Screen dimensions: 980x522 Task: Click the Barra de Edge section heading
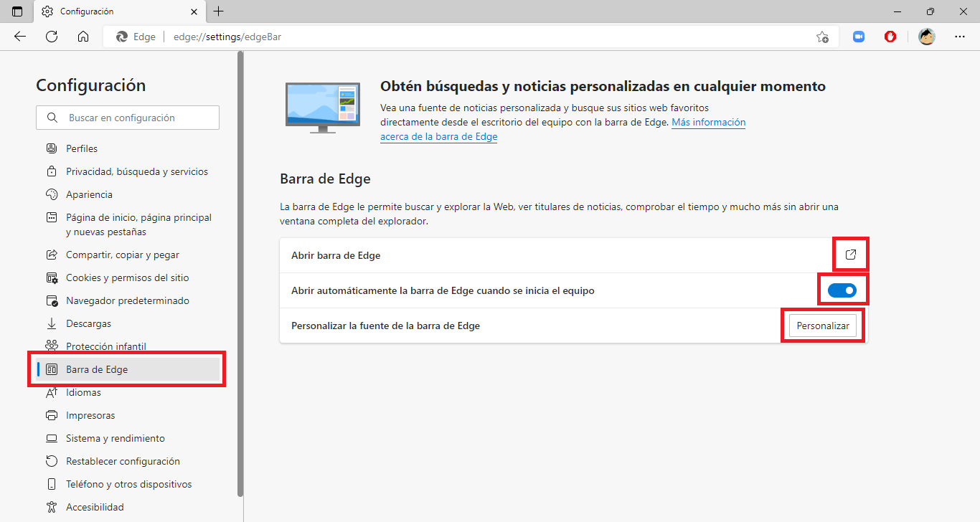click(x=325, y=179)
